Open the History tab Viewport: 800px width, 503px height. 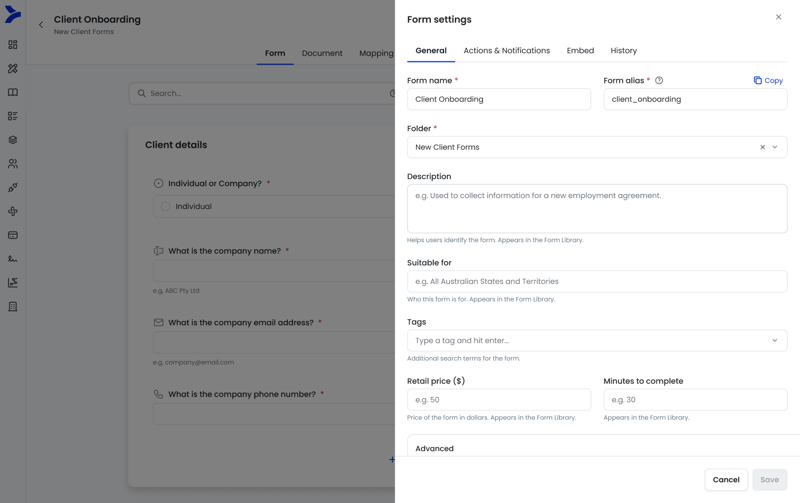[x=623, y=51]
